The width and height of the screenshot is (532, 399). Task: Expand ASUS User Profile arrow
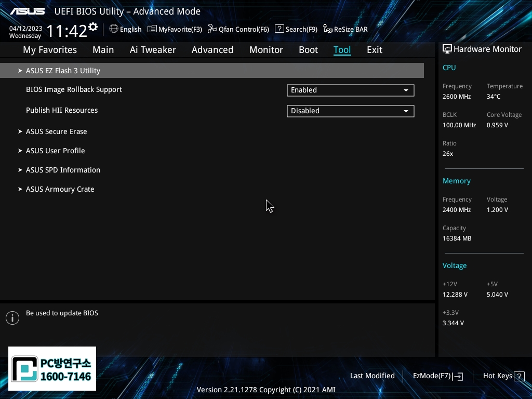[x=20, y=151]
